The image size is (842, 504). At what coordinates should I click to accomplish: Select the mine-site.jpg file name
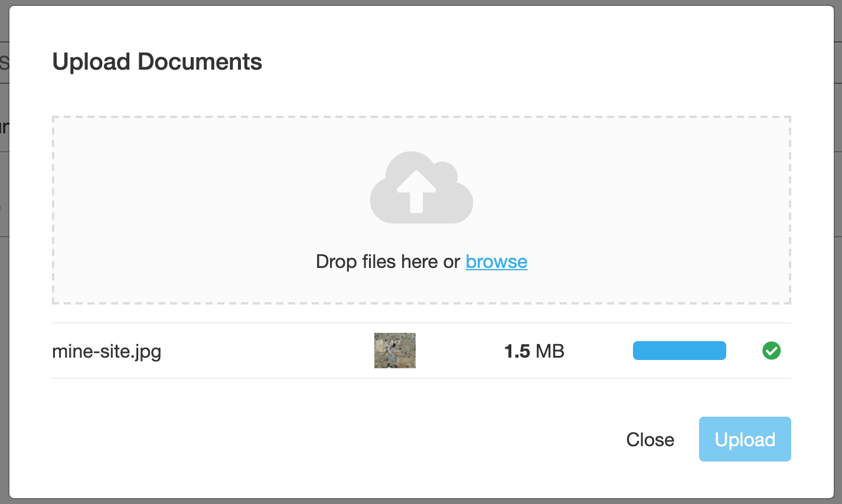[107, 351]
